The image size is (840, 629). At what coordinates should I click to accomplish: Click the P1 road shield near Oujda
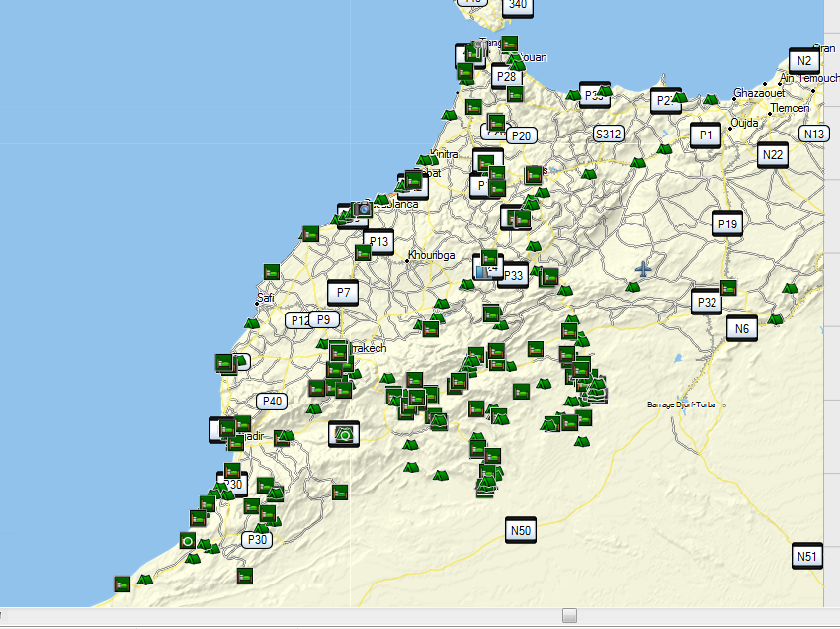coord(706,135)
